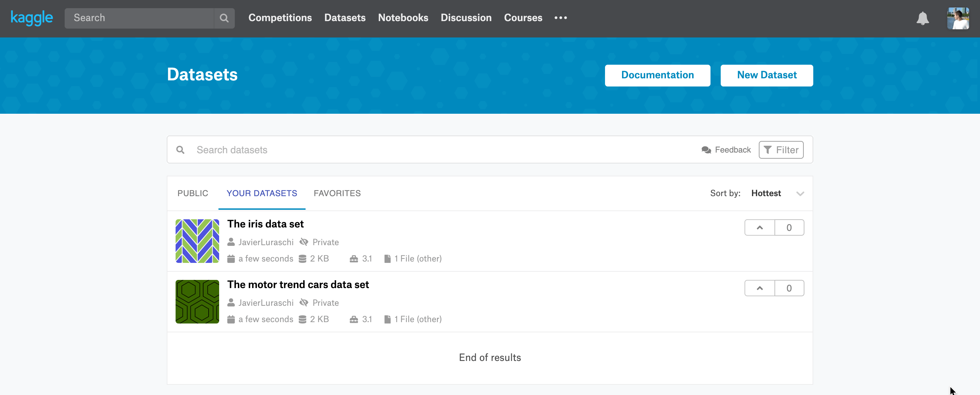Open the user profile avatar menu
Screen dimensions: 980x395
(x=958, y=18)
